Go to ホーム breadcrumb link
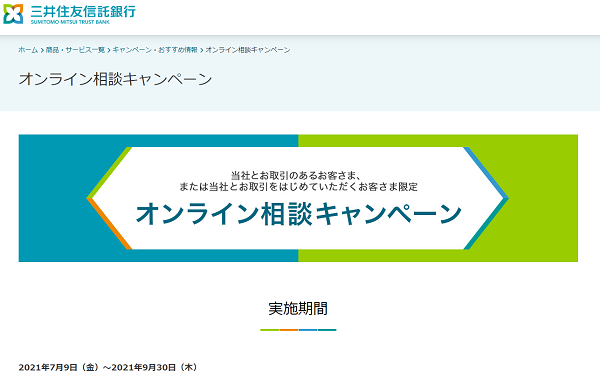The image size is (600, 383). [28, 50]
